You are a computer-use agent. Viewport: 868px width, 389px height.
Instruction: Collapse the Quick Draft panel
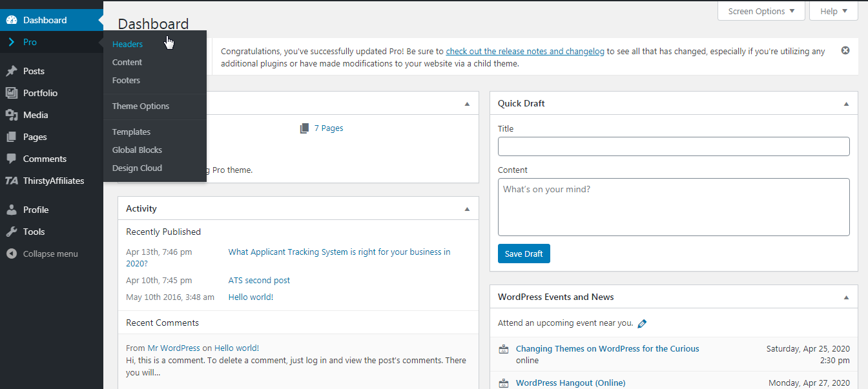click(x=846, y=104)
